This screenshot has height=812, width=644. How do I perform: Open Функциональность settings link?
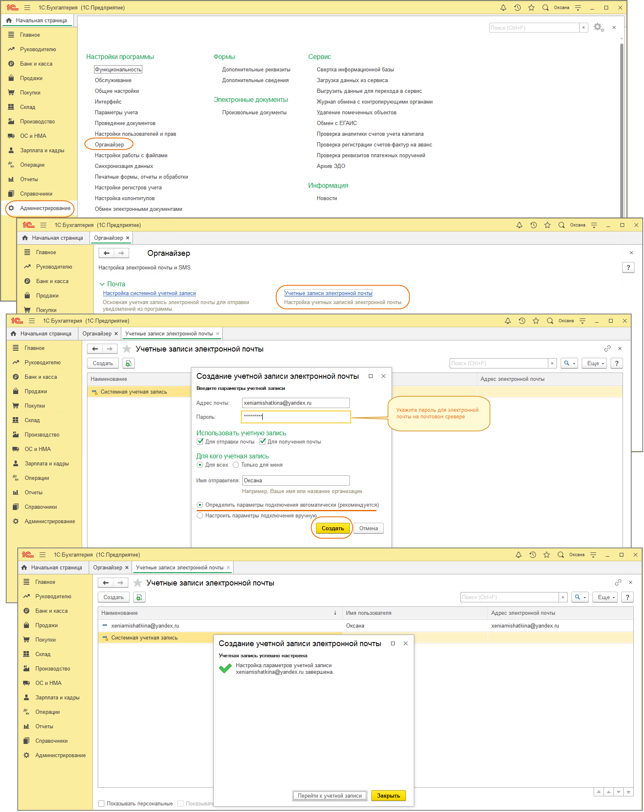point(118,69)
